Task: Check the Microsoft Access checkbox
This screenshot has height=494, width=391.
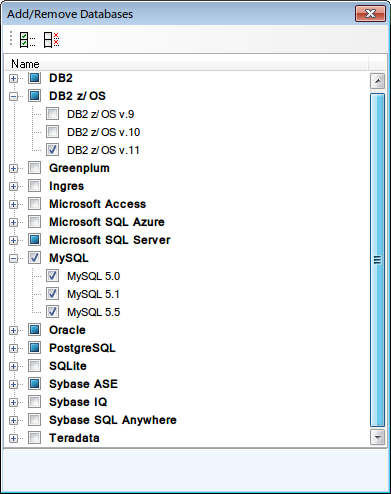Action: (34, 204)
